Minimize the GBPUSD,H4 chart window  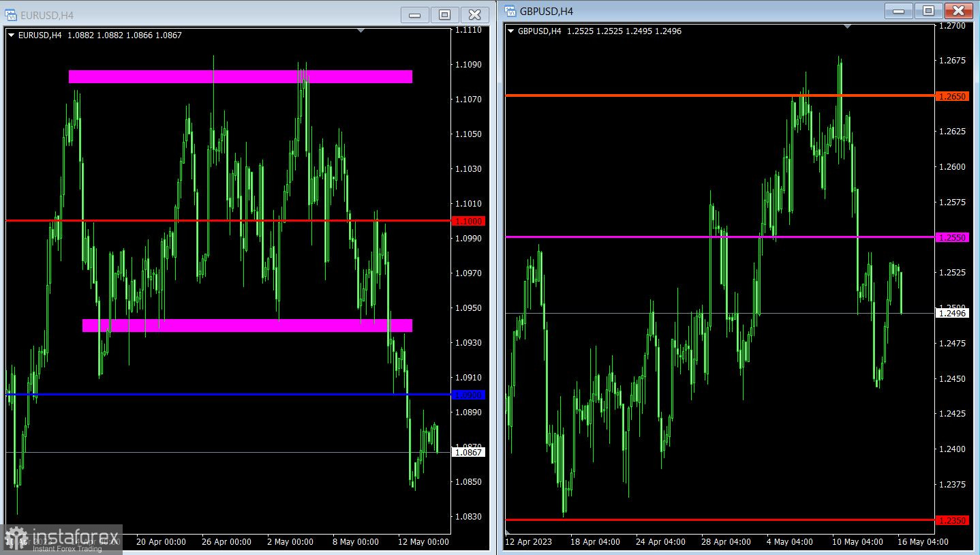(898, 11)
